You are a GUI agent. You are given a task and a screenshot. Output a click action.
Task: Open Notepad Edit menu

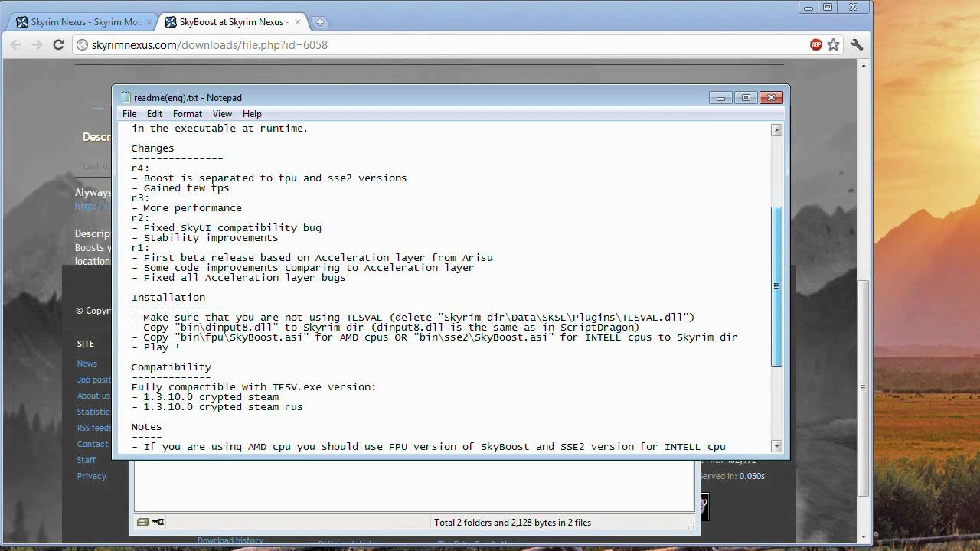(155, 114)
